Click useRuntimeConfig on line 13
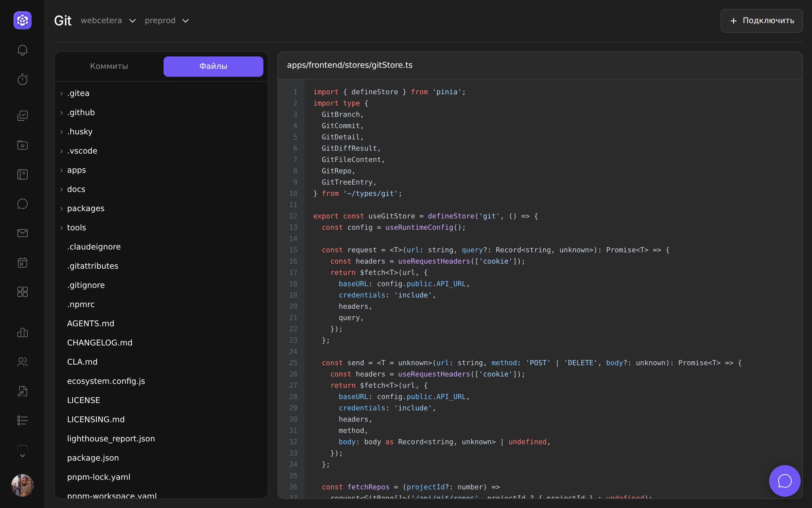This screenshot has height=508, width=812. pyautogui.click(x=419, y=227)
